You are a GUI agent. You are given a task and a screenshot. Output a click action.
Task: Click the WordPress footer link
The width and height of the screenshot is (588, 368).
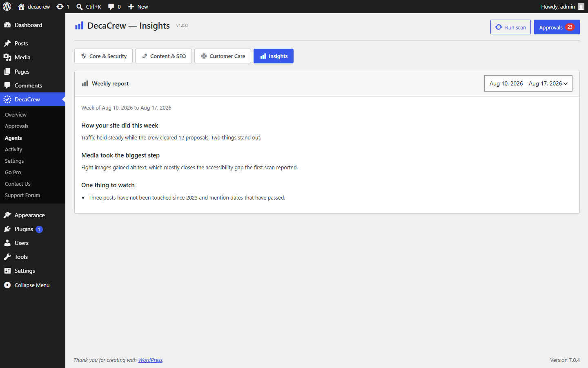click(150, 360)
